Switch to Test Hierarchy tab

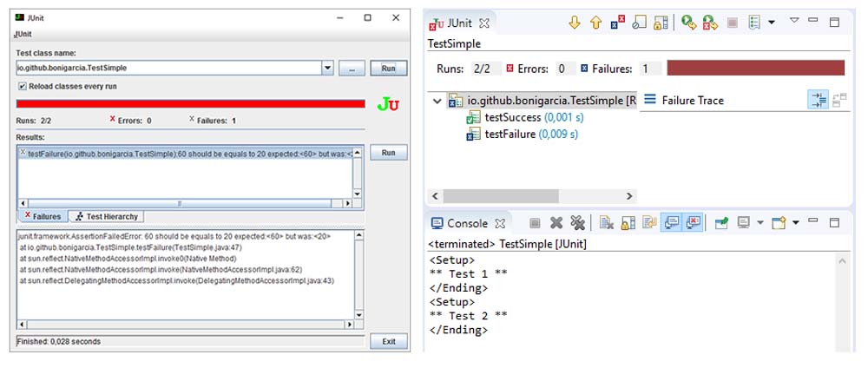106,216
